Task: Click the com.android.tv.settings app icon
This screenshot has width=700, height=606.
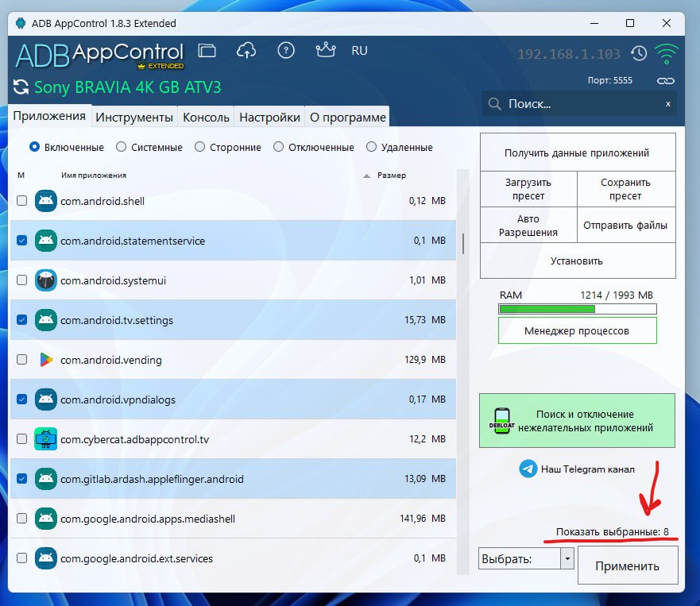Action: (x=45, y=320)
